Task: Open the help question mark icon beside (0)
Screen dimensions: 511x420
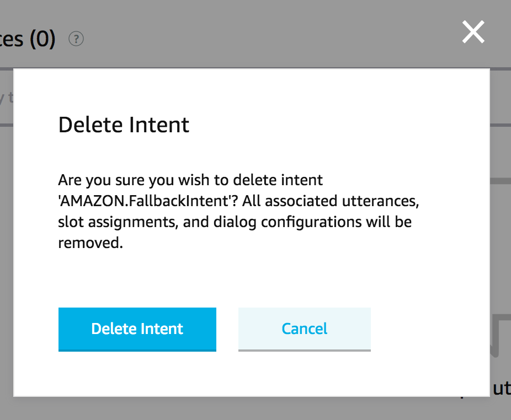Action: click(76, 39)
